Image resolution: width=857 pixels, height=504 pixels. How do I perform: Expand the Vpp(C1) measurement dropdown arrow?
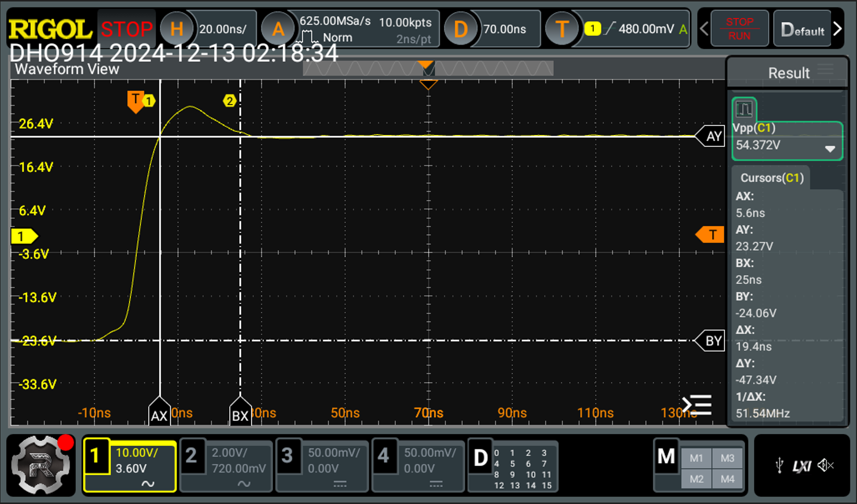[x=830, y=149]
